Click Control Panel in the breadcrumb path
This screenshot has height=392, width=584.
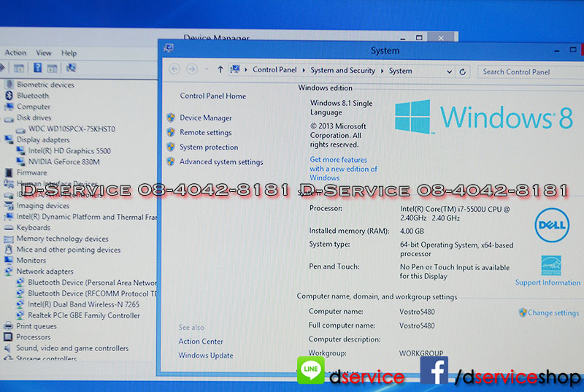tap(274, 69)
